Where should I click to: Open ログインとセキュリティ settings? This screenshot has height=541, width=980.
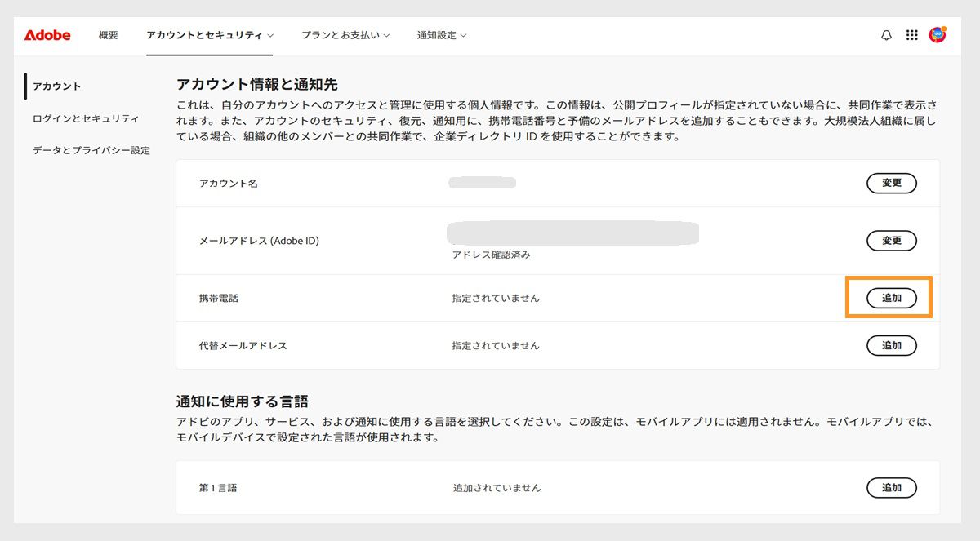tap(85, 118)
